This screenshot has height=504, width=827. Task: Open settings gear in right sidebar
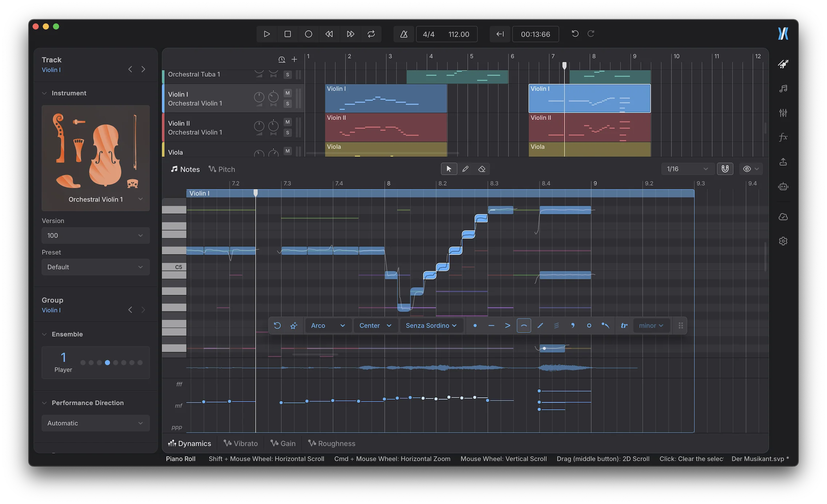[x=783, y=241]
